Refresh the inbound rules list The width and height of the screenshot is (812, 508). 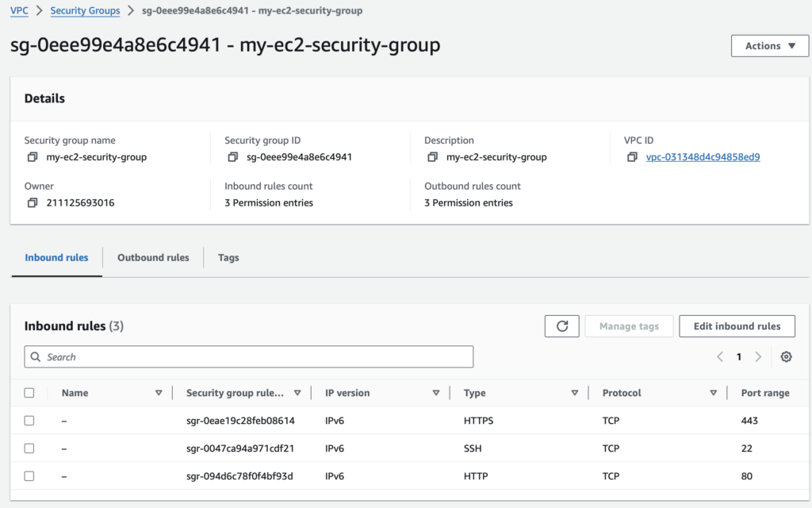(x=562, y=326)
